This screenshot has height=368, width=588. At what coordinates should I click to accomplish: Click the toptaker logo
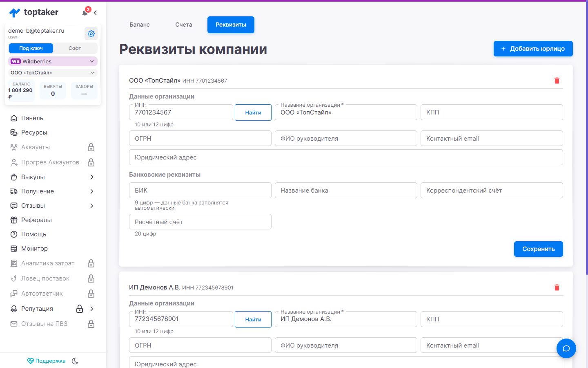(33, 12)
